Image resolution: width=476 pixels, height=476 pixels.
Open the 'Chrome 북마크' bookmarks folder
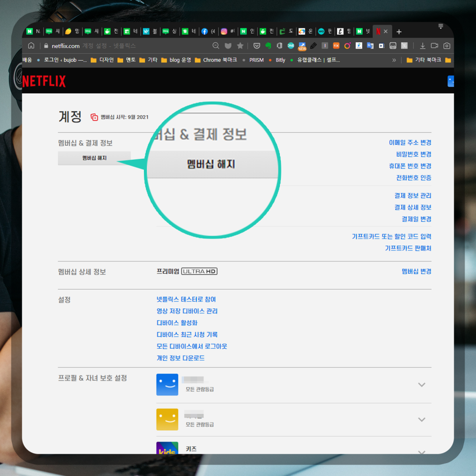[x=216, y=60]
